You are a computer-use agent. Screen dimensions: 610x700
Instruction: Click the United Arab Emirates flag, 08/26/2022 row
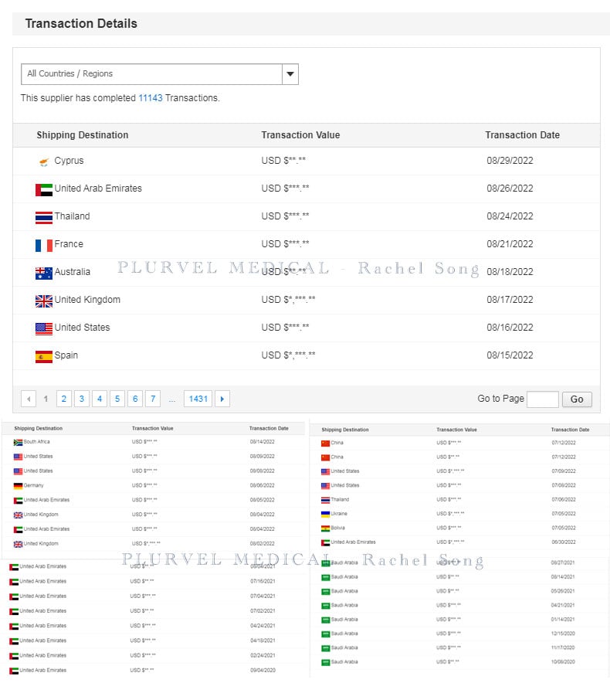pyautogui.click(x=44, y=190)
